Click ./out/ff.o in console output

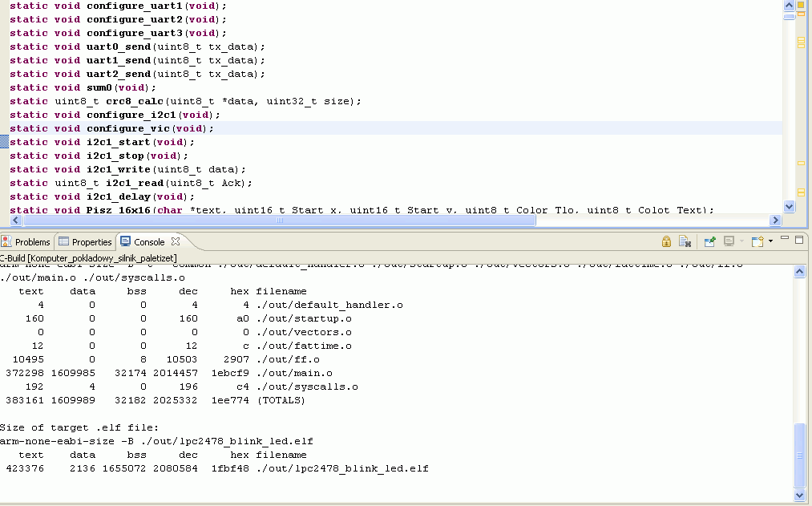288,359
